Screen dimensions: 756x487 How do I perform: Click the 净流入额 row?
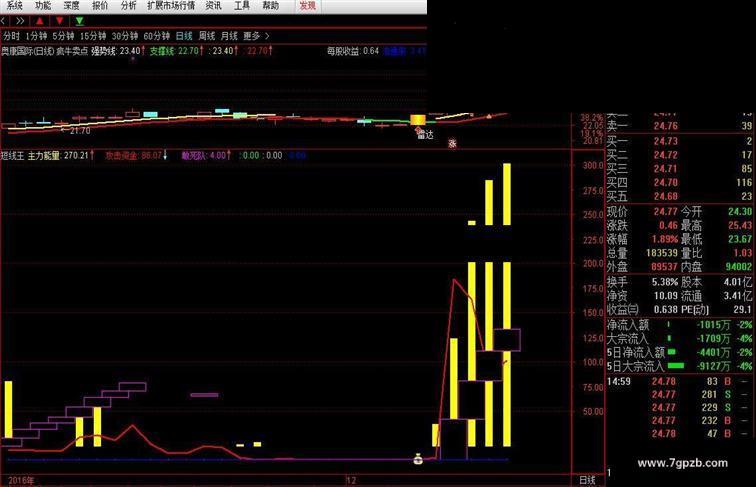(x=679, y=325)
